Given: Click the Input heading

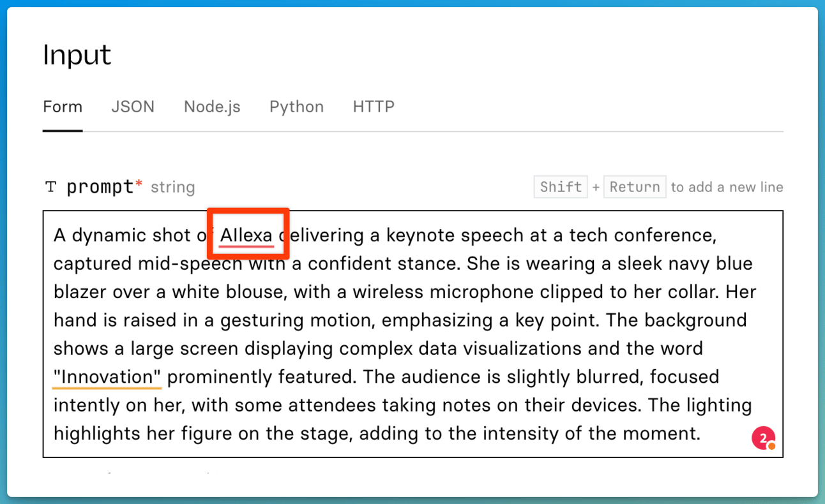Looking at the screenshot, I should point(77,56).
